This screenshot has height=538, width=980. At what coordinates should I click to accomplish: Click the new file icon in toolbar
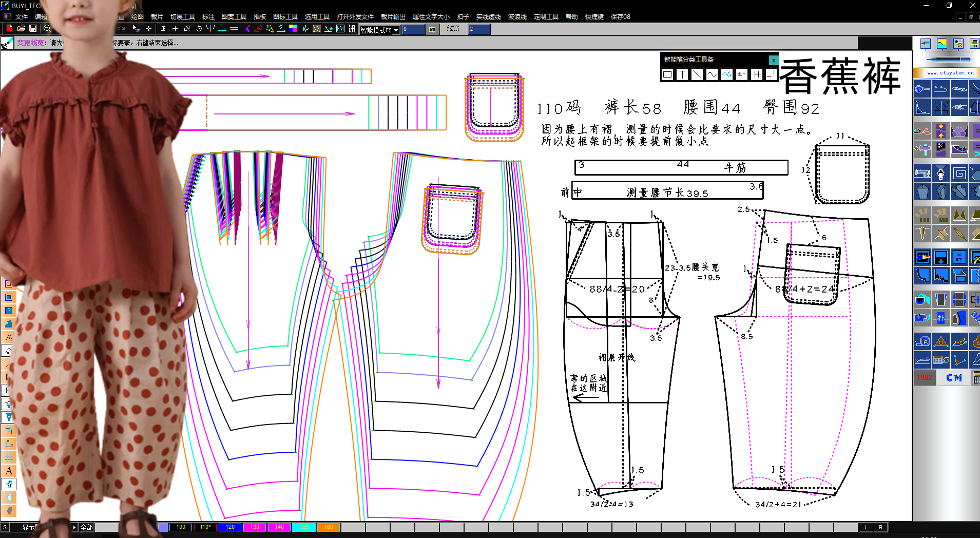[9, 28]
